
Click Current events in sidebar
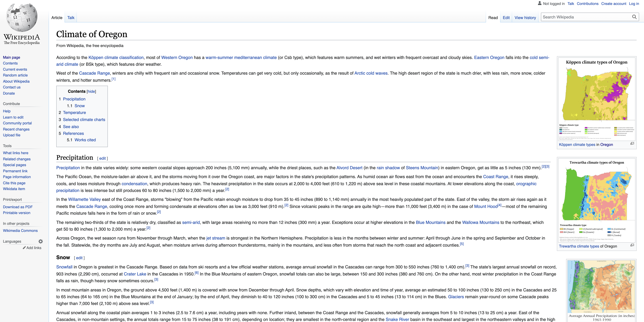15,69
